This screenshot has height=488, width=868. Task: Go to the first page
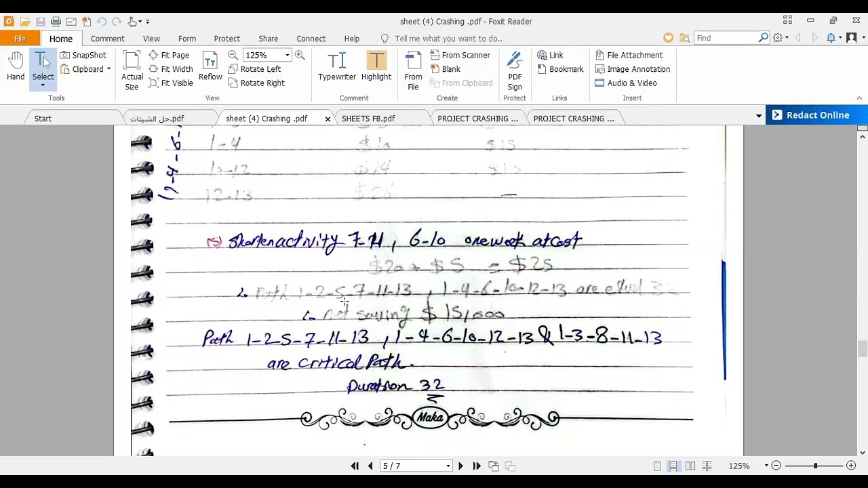(x=355, y=466)
